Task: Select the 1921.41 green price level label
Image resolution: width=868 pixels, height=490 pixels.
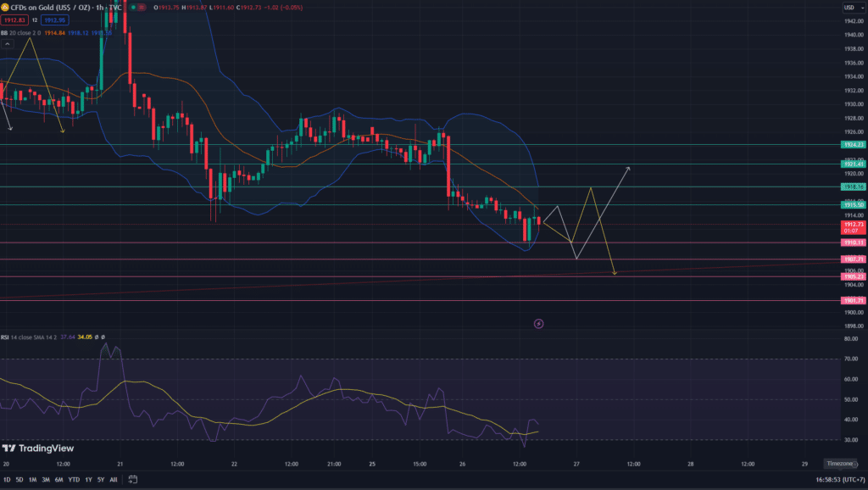Action: [x=853, y=164]
